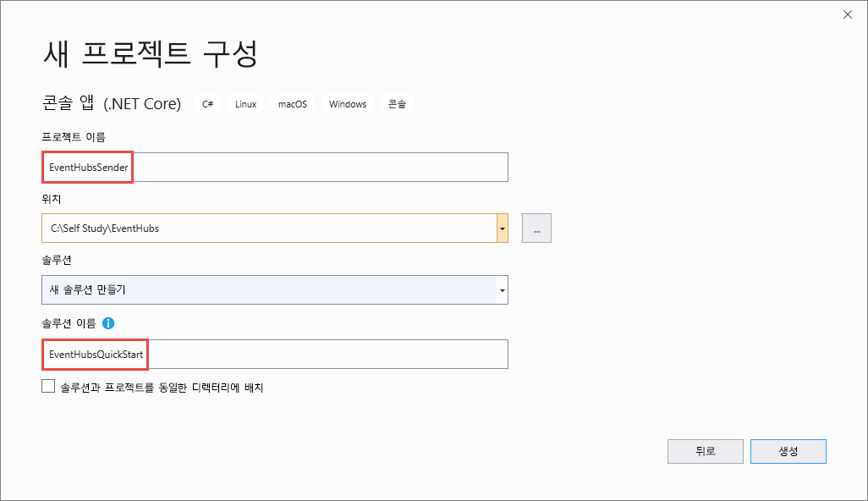Click the 콘솔 project type tag
This screenshot has height=501, width=868.
pos(397,104)
